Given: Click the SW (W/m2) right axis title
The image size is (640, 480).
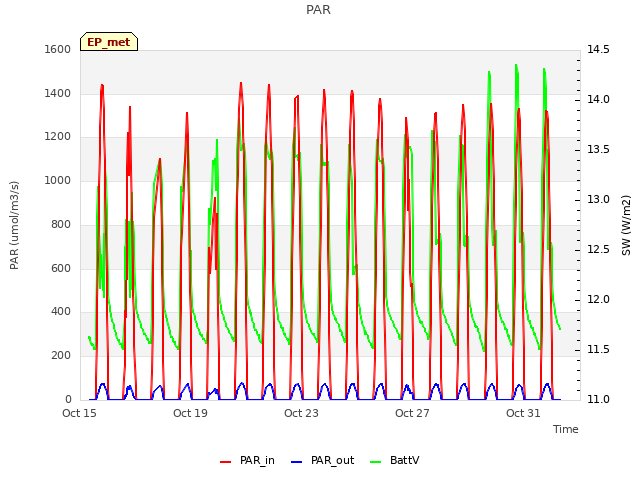Looking at the screenshot, I should click(x=626, y=225).
